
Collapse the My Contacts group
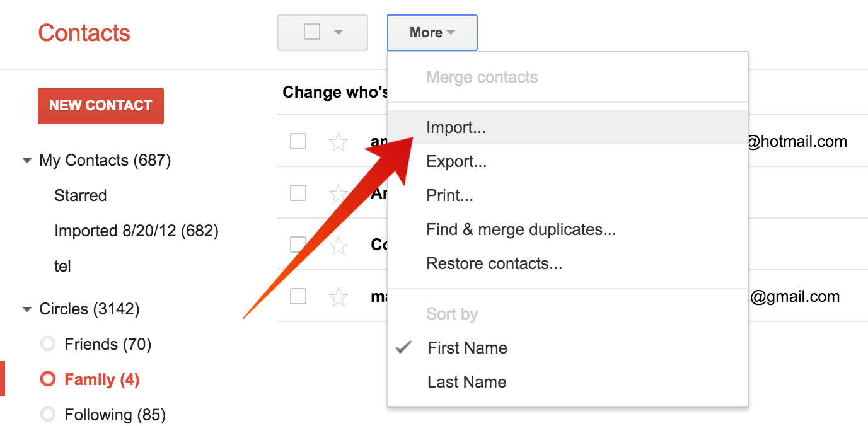pos(26,161)
